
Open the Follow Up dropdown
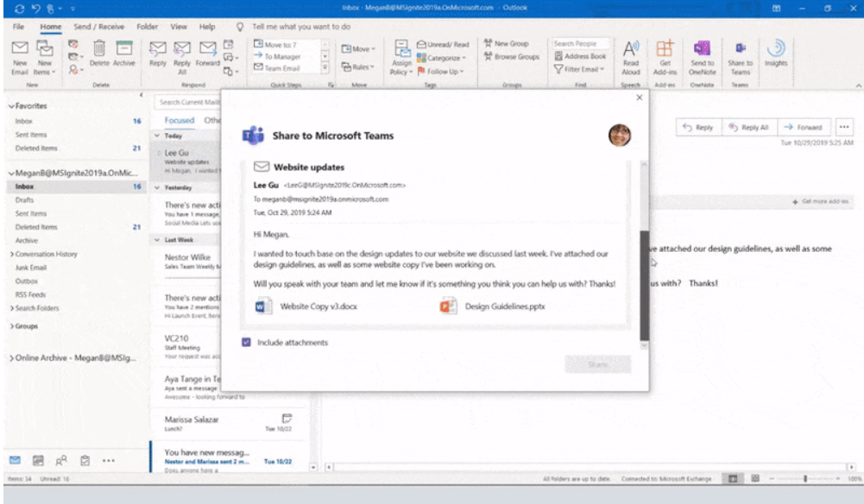(x=440, y=71)
